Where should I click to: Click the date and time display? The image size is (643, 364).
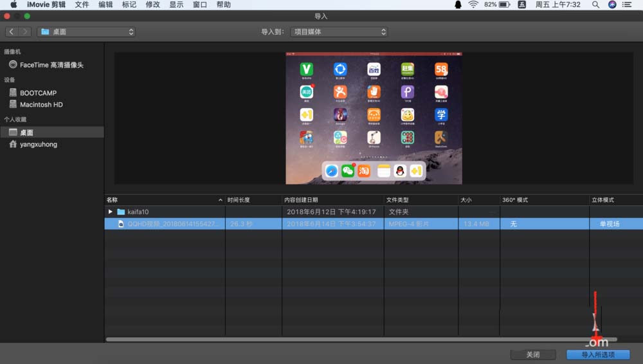coord(557,5)
